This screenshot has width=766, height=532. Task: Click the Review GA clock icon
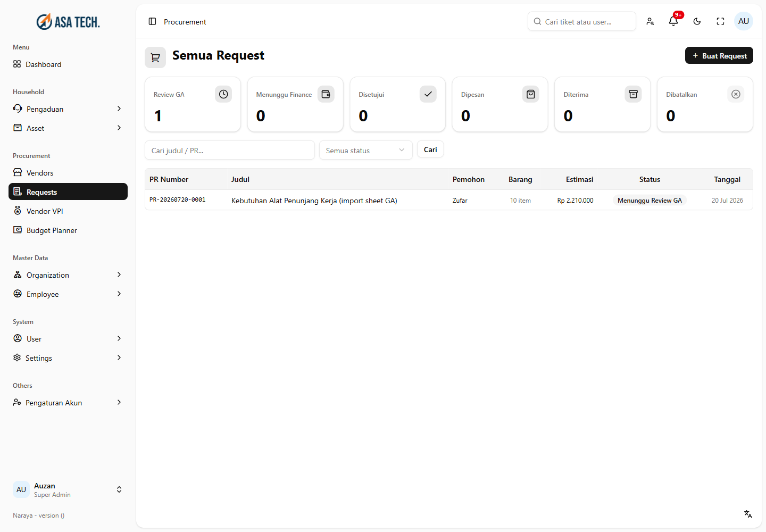[x=223, y=94]
